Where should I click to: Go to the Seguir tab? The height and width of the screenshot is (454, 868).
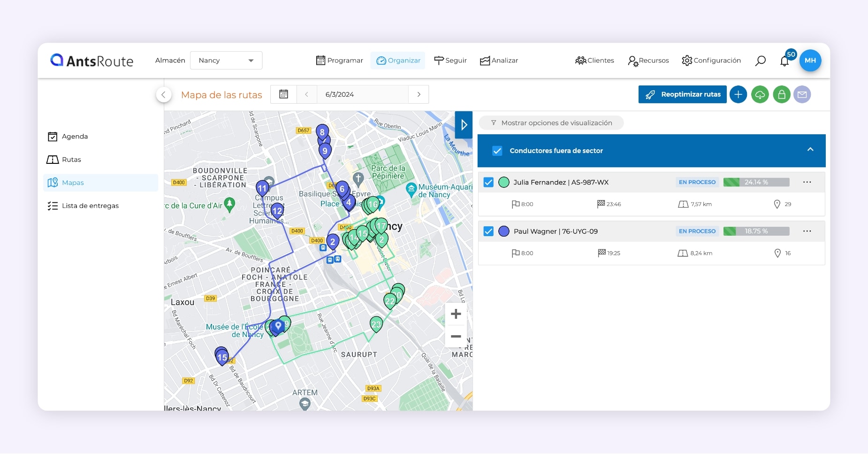tap(450, 61)
